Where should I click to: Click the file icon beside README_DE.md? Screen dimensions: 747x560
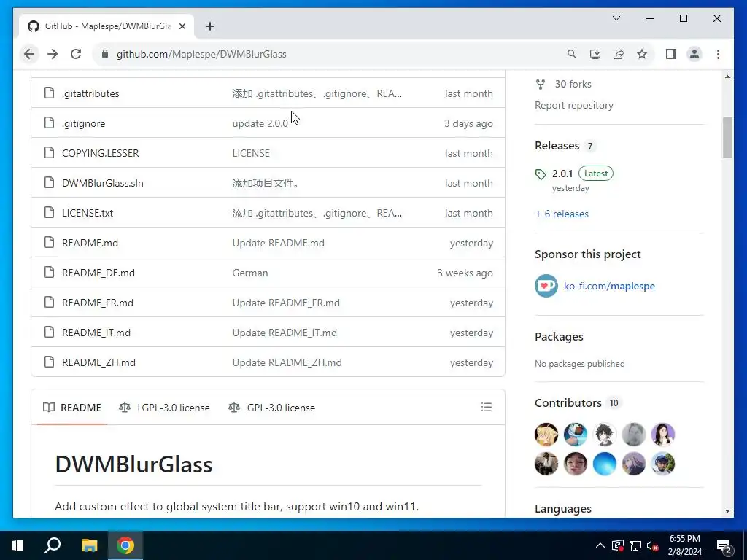point(49,273)
